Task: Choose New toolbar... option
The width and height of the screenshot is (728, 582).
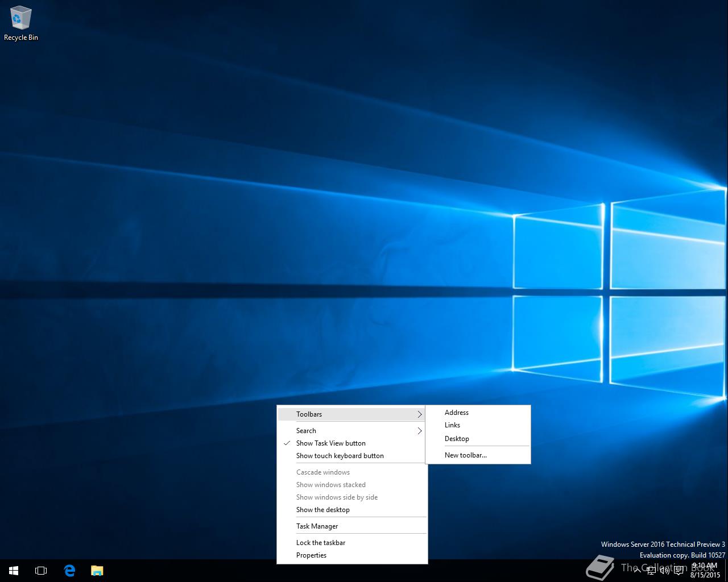Action: 478,455
